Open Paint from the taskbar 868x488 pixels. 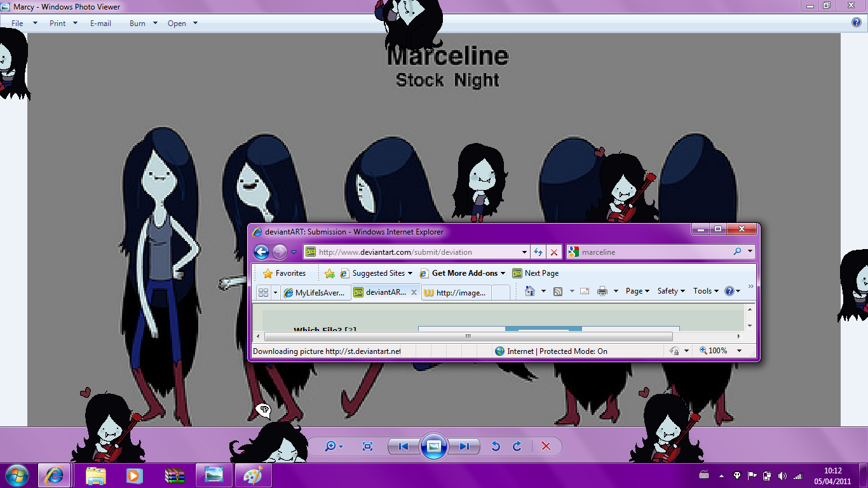click(253, 475)
